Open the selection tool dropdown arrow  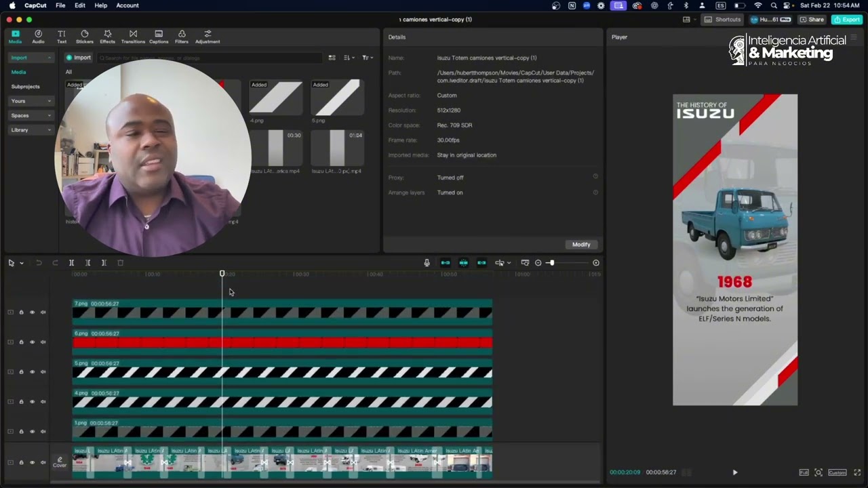coord(22,263)
